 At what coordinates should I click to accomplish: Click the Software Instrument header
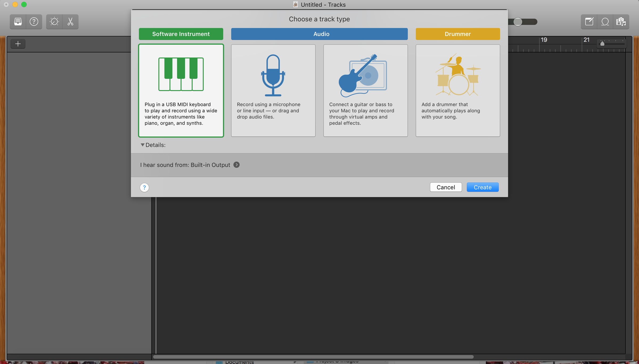coord(181,34)
